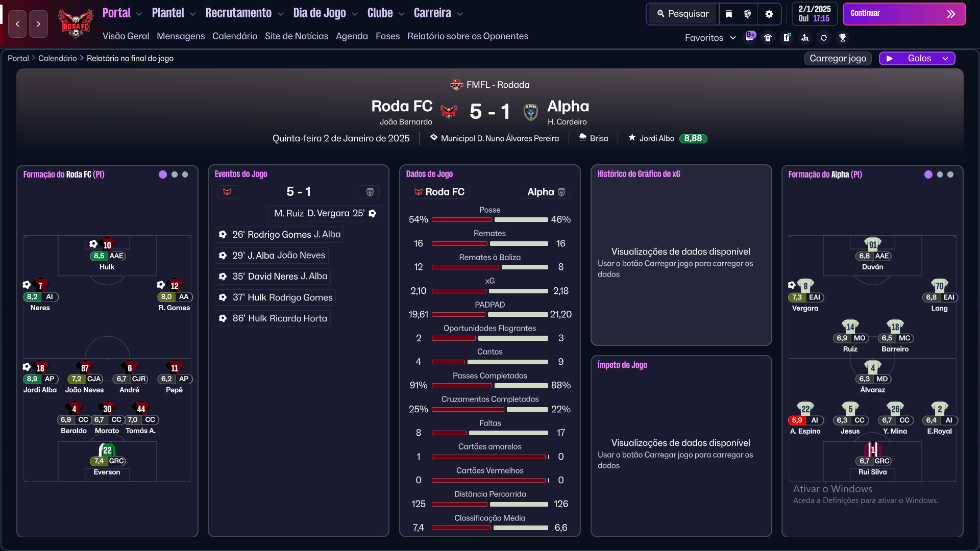Screen dimensions: 980x551
Task: Click the Pesquisar search field
Action: click(x=683, y=14)
